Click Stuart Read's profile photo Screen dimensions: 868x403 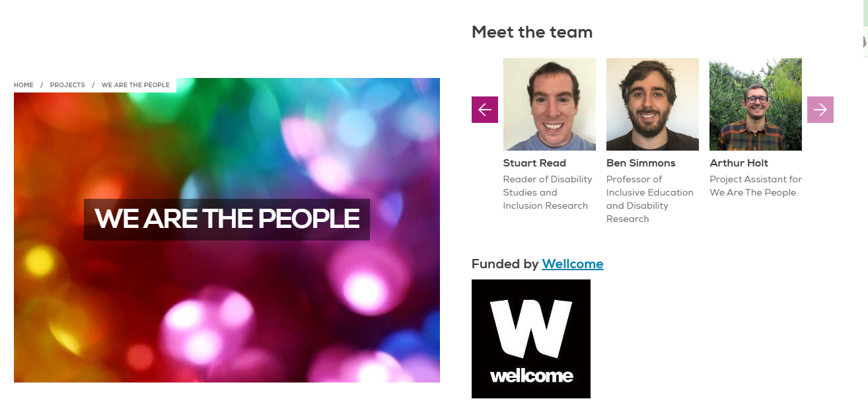click(x=549, y=104)
